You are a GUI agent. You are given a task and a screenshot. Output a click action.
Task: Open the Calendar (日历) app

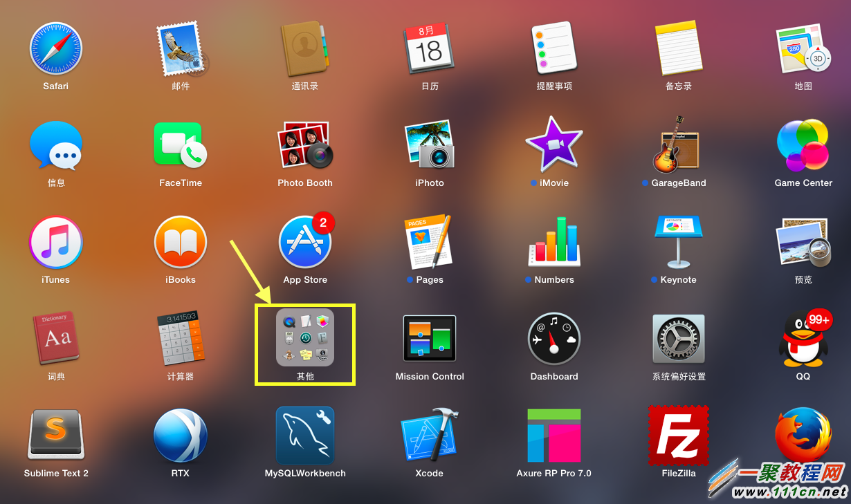coord(430,48)
